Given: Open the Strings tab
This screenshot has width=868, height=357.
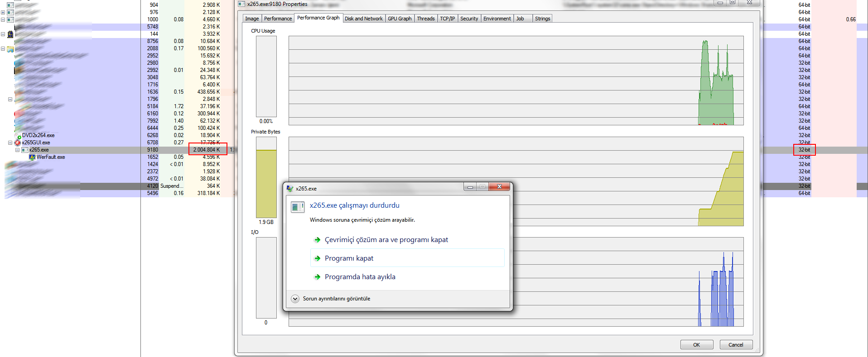Looking at the screenshot, I should pyautogui.click(x=542, y=19).
